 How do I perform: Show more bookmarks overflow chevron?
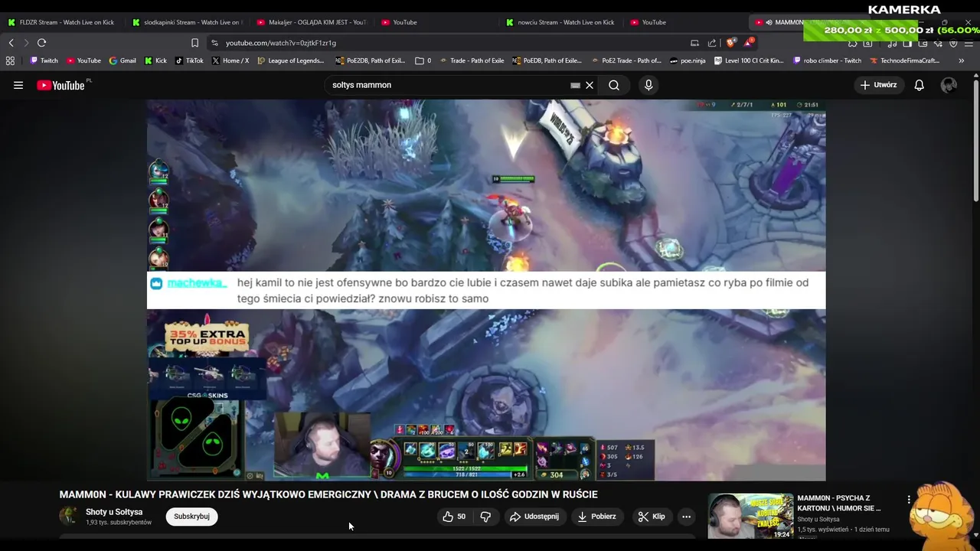pyautogui.click(x=962, y=60)
